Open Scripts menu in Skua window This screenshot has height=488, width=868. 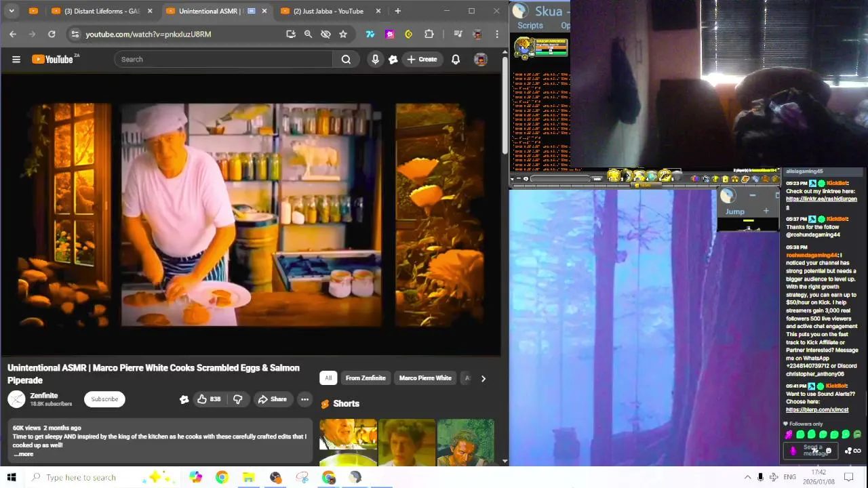(530, 25)
